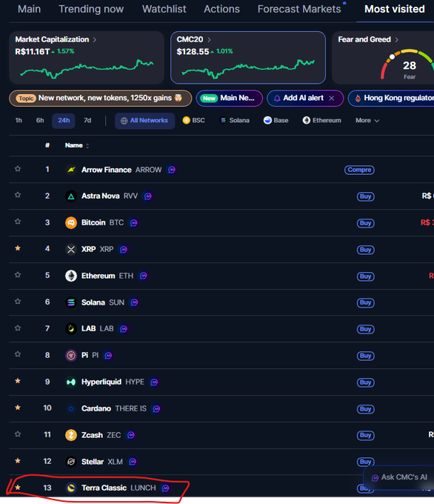The height and width of the screenshot is (504, 434).
Task: Select the 1h timeframe
Action: pos(19,121)
